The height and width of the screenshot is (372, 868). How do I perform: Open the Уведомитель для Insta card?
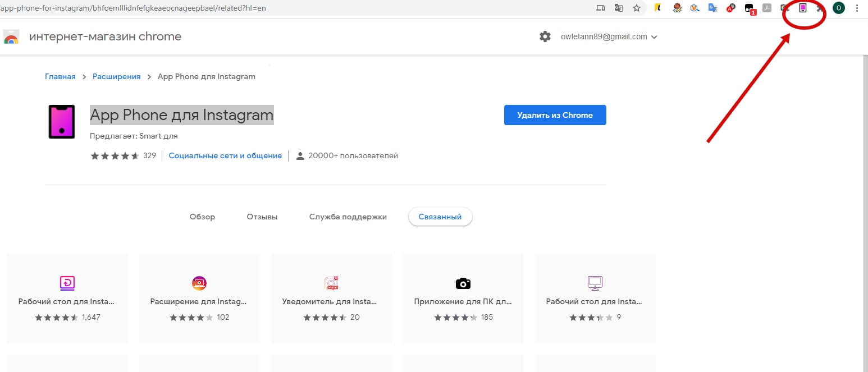[x=331, y=298]
